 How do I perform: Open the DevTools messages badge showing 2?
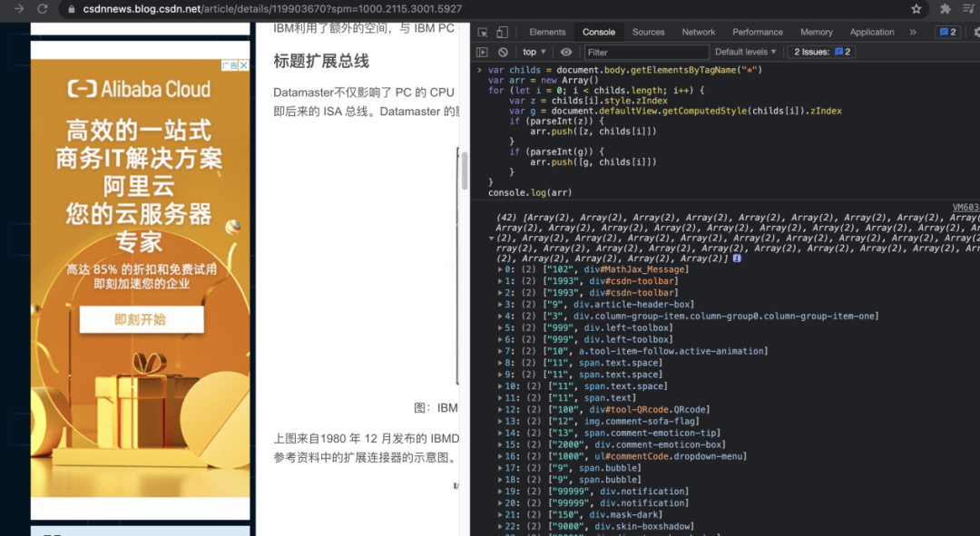[x=948, y=32]
